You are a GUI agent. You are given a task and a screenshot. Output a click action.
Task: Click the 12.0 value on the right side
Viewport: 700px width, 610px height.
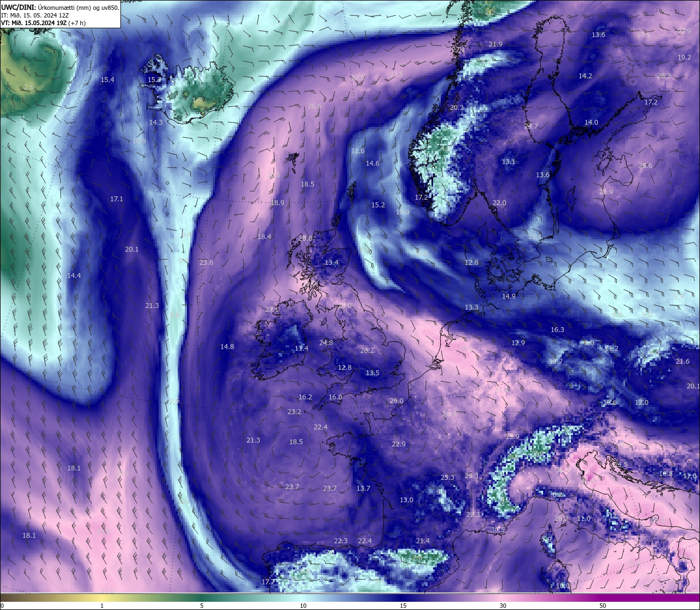(x=641, y=403)
